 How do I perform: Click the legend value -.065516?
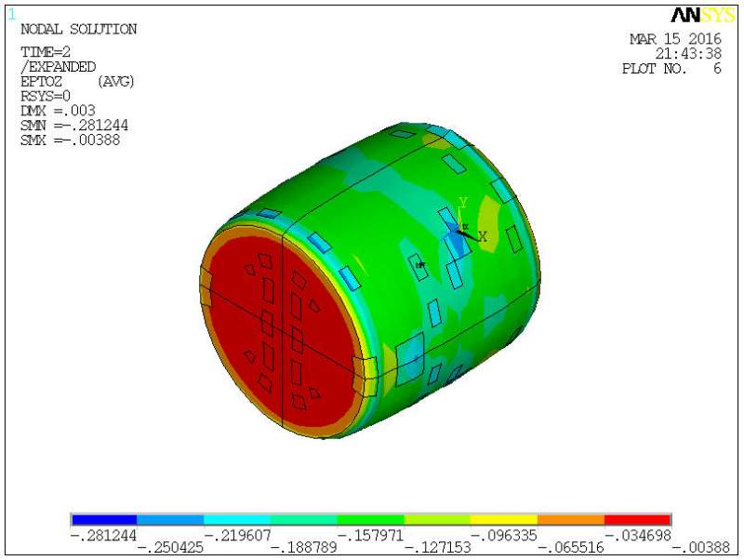(x=571, y=548)
